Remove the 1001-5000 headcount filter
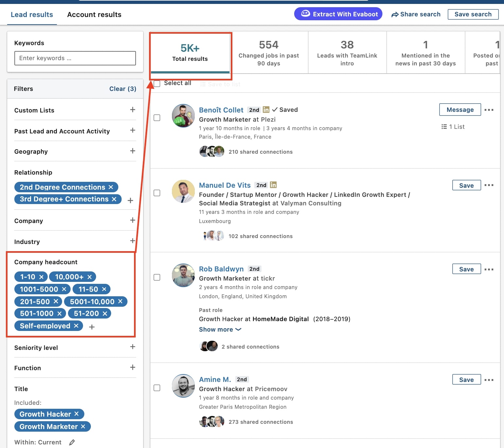Screen dimensions: 504x448 coord(64,289)
